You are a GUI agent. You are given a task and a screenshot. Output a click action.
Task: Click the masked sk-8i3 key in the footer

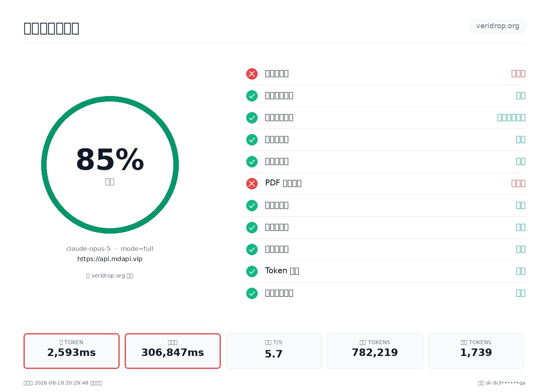point(505,383)
